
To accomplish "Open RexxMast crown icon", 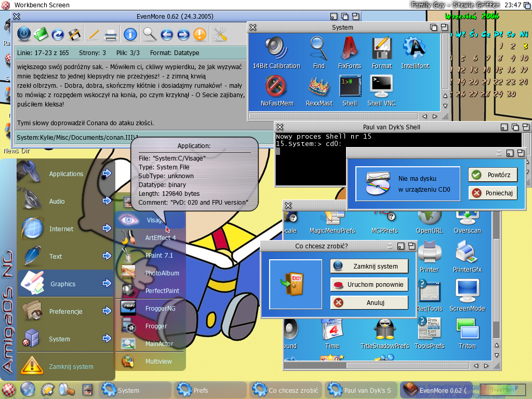I will click(x=320, y=90).
